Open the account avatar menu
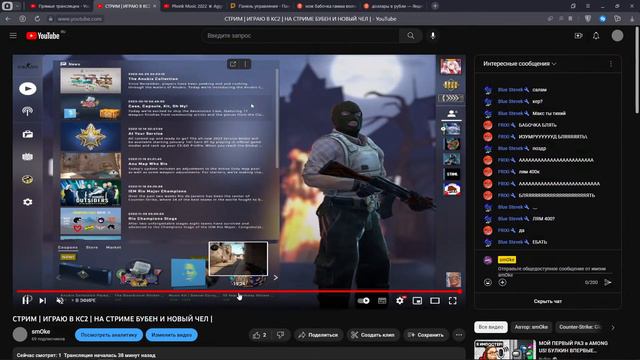 [617, 36]
